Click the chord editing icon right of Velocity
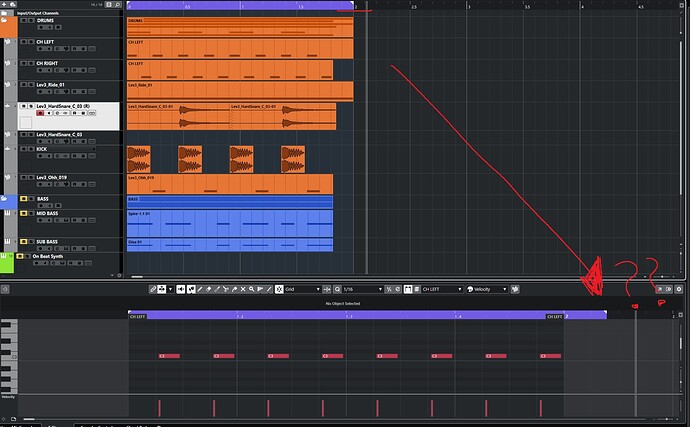The image size is (690, 427). pyautogui.click(x=514, y=289)
